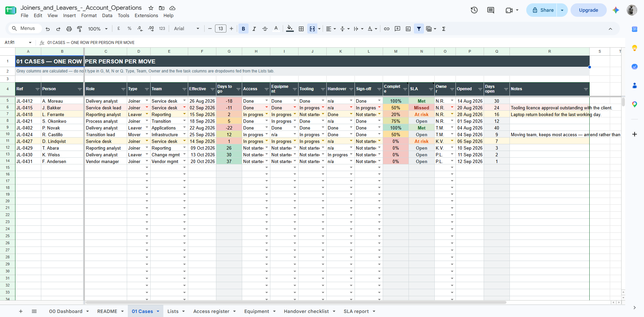644x317 pixels.
Task: Increase font size with plus
Action: (231, 29)
